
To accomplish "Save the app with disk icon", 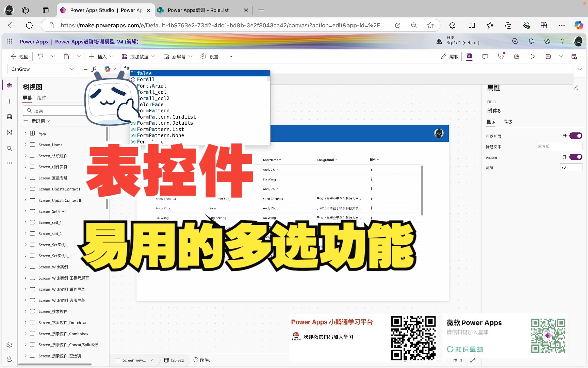I will (548, 57).
